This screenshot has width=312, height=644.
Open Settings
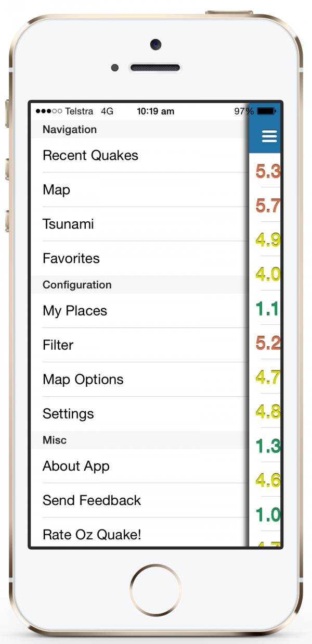click(139, 414)
